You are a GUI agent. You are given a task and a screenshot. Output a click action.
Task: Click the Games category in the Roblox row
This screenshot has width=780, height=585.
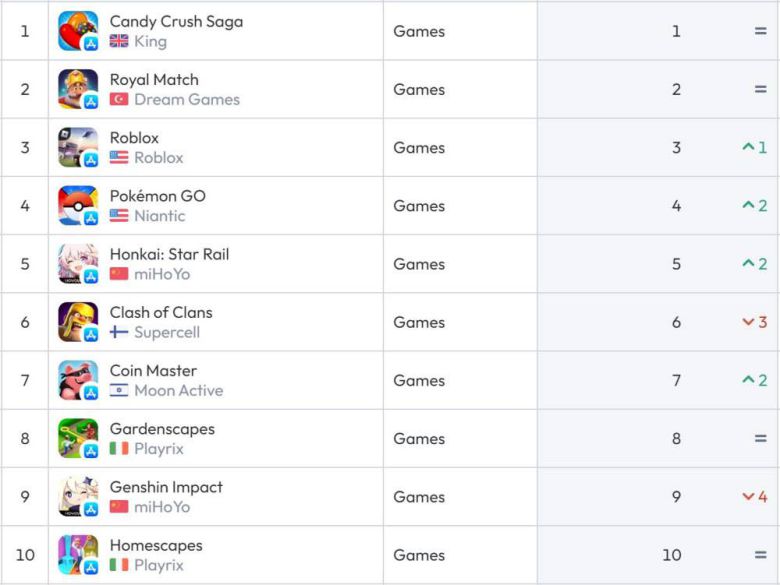click(x=419, y=147)
